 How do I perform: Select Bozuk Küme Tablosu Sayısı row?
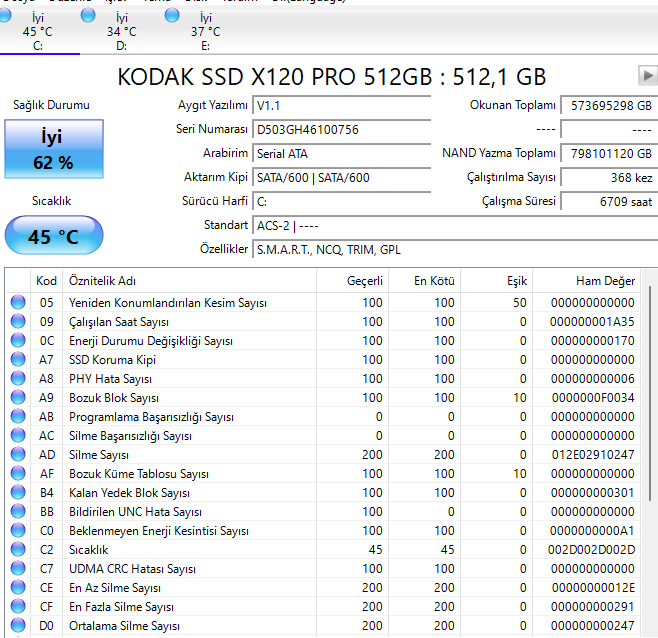pos(322,473)
